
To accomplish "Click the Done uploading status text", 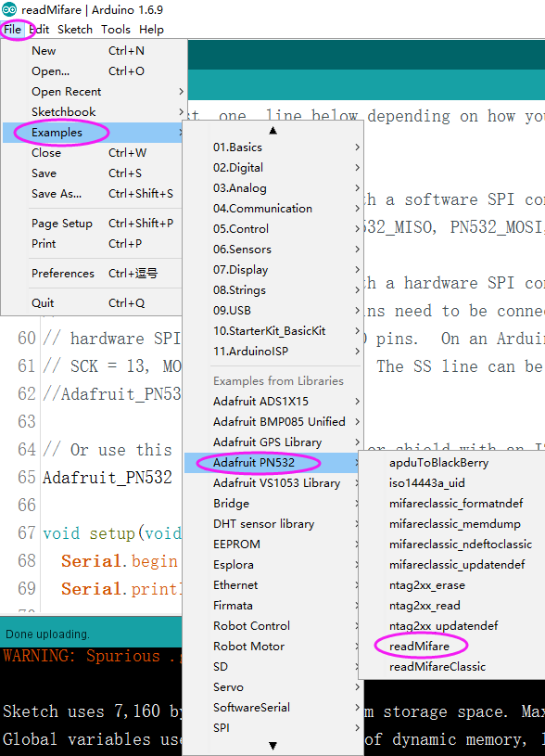I will [x=47, y=634].
